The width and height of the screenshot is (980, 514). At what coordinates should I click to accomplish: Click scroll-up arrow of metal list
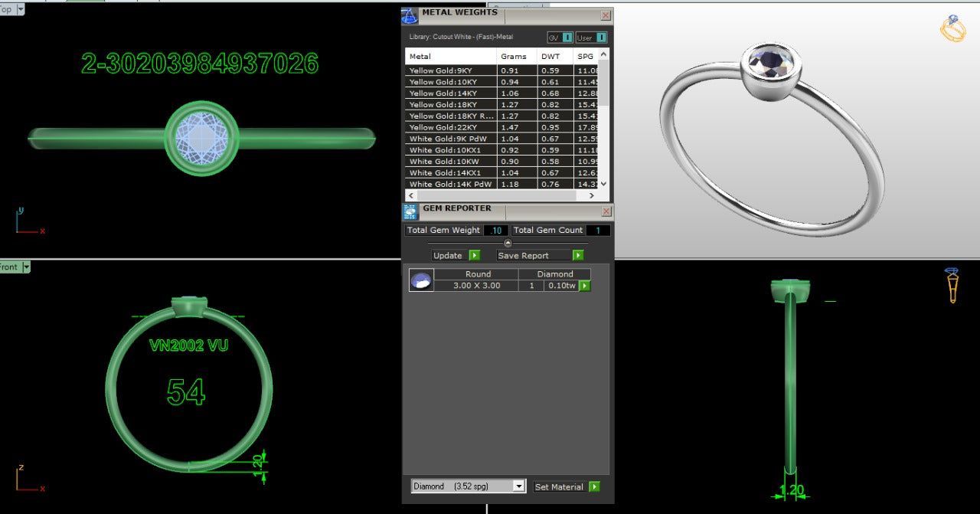pyautogui.click(x=603, y=54)
